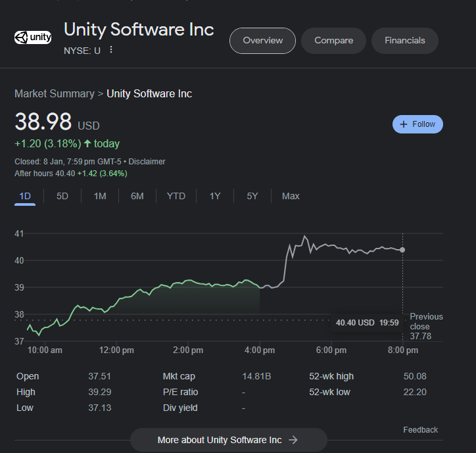Click More about Unity Software Inc button
Viewport: 476px width, 453px height.
point(229,440)
